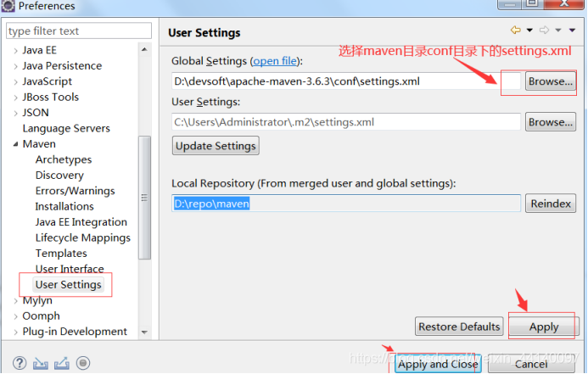The width and height of the screenshot is (588, 374).
Task: Open the forward history dropdown arrow
Action: tap(558, 30)
